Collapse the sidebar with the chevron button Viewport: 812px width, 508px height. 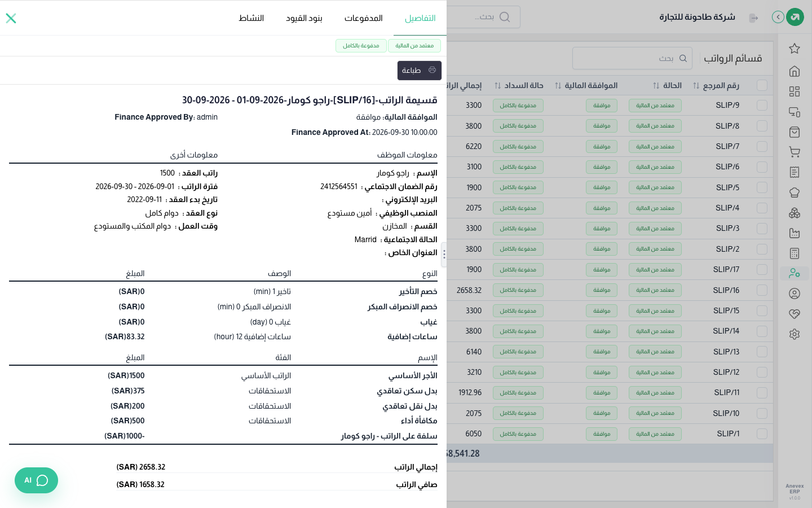778,17
